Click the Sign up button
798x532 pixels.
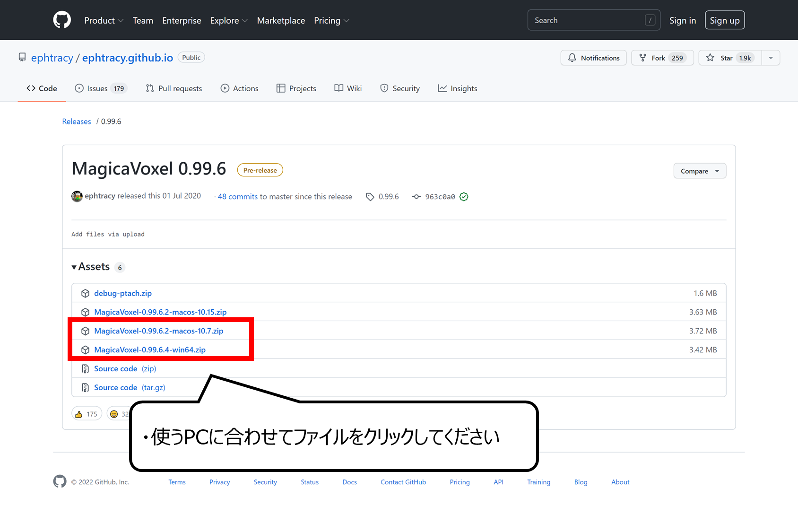coord(725,20)
